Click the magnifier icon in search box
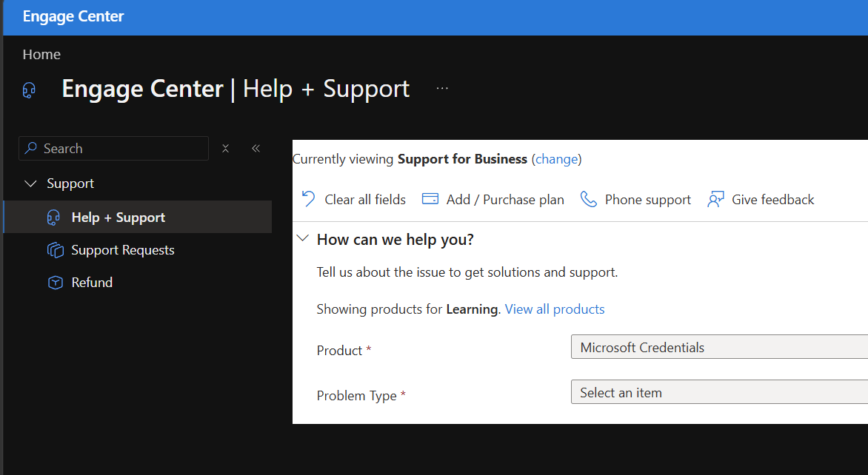 [32, 148]
